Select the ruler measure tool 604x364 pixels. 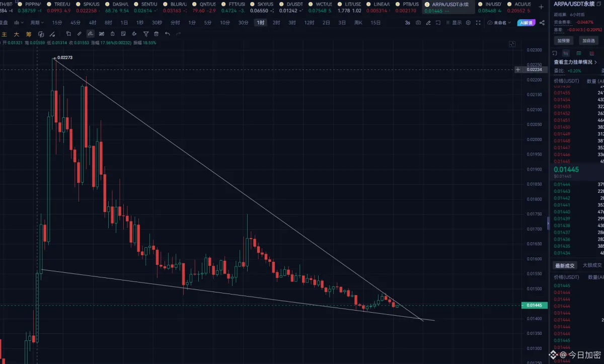pos(80,34)
